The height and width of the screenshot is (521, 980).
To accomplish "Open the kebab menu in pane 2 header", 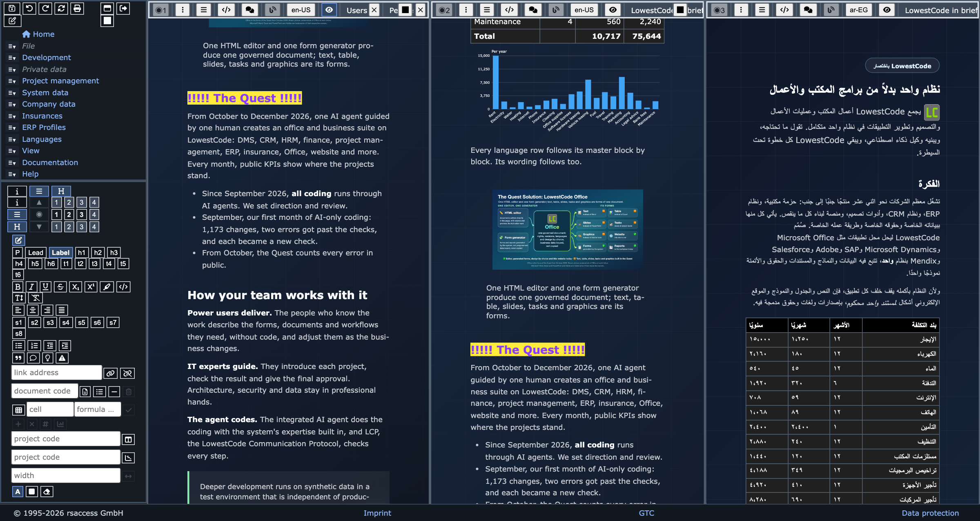I will coord(466,10).
